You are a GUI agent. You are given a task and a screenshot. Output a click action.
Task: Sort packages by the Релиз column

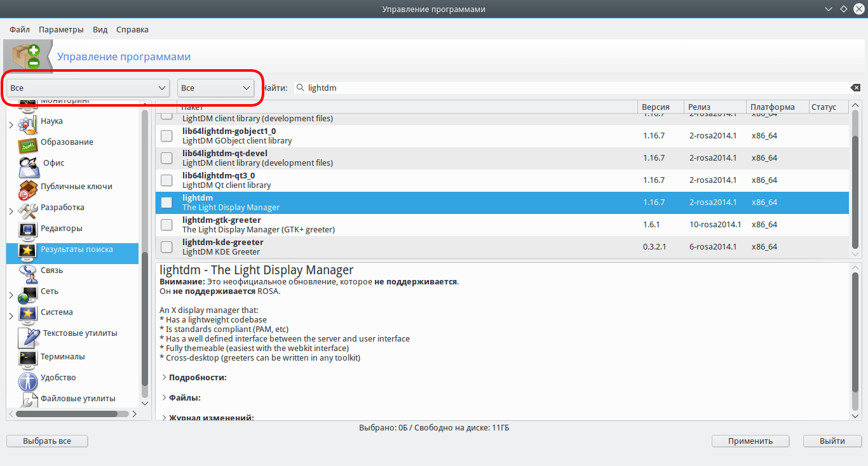click(715, 107)
